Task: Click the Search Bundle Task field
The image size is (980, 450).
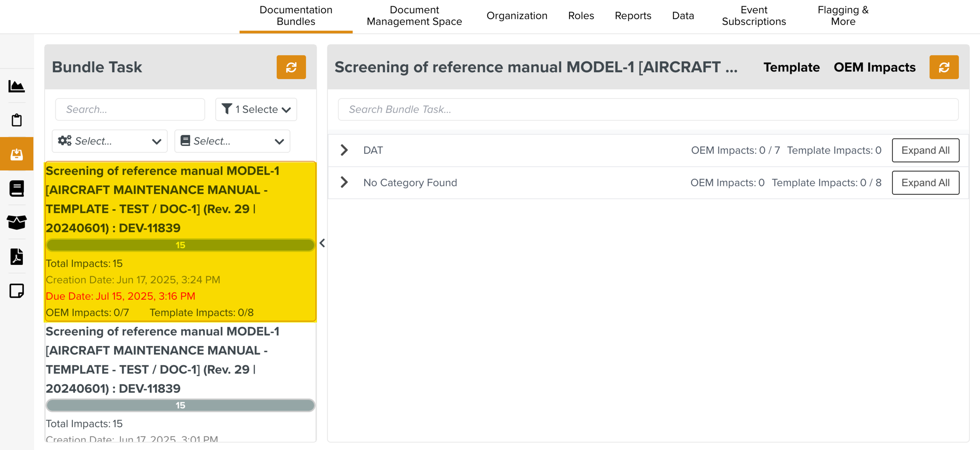Action: point(648,109)
